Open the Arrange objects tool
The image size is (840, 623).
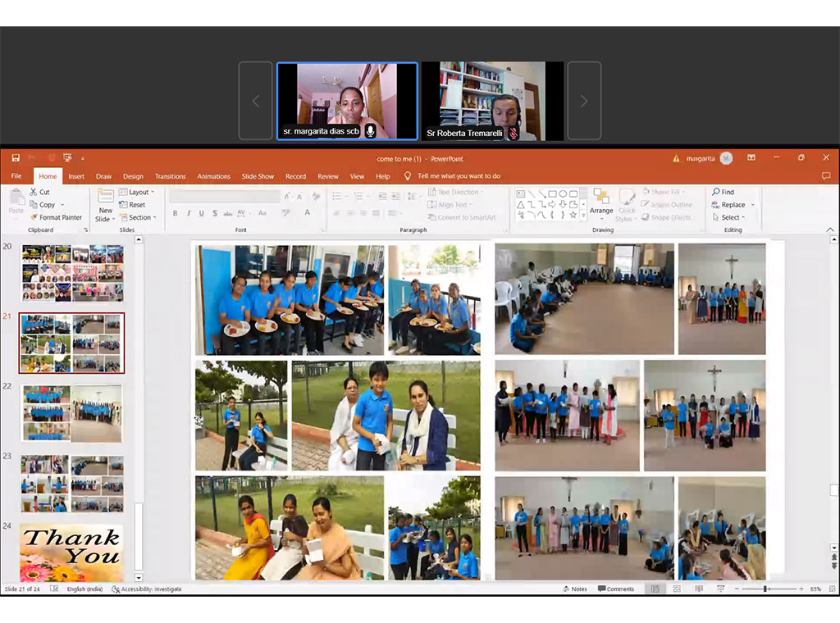point(601,202)
